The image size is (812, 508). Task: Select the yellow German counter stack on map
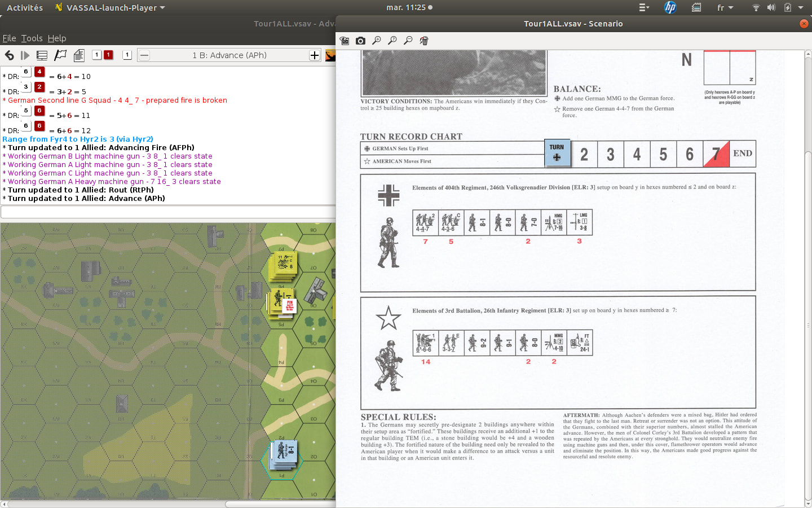(x=283, y=266)
